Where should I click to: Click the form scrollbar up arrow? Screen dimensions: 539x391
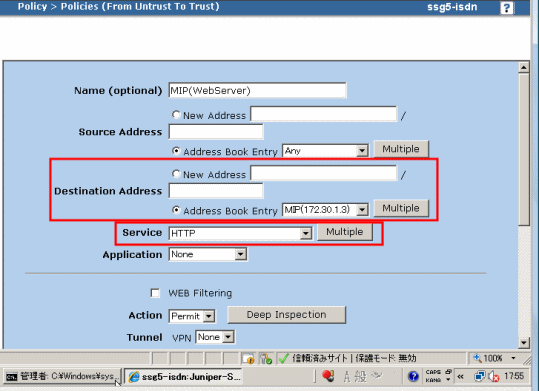[524, 67]
